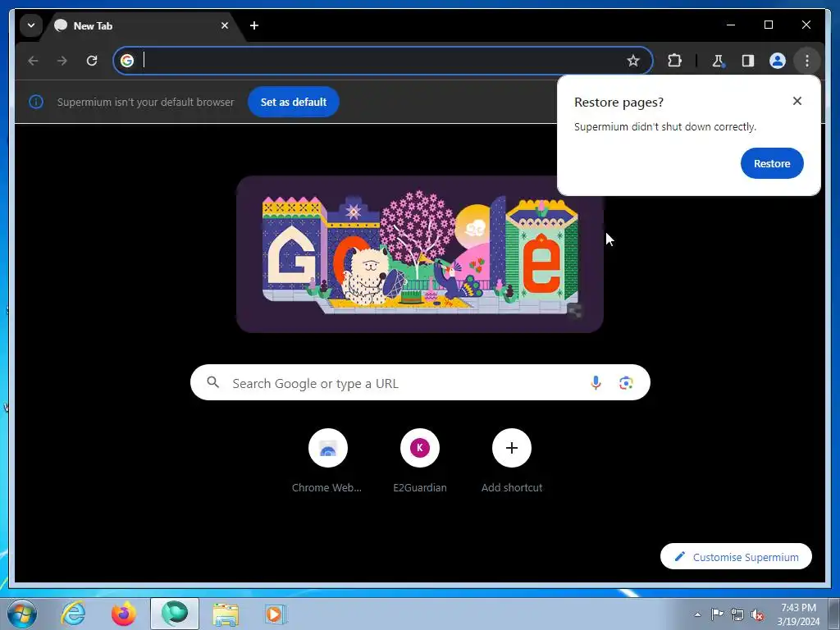Click the info icon in default browser bar
Screen dimensions: 840x630
pos(36,102)
